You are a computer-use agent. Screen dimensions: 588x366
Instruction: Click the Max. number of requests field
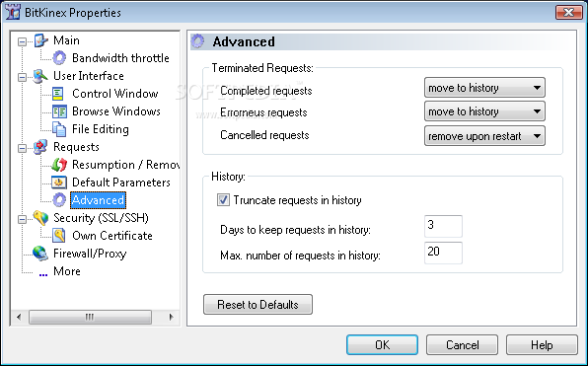(x=443, y=253)
